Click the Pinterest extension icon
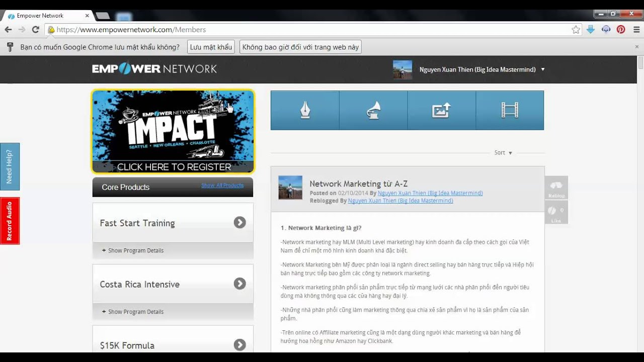Viewport: 644px width, 362px height. coord(621,30)
